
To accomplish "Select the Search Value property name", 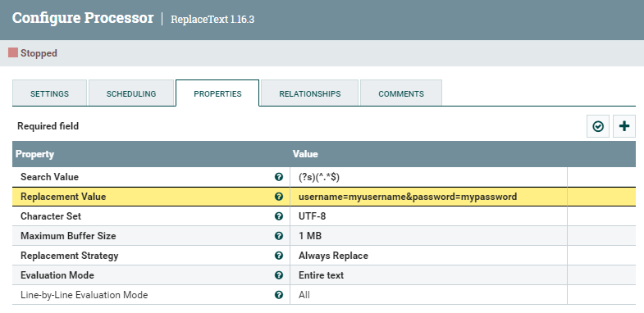I will tap(50, 177).
